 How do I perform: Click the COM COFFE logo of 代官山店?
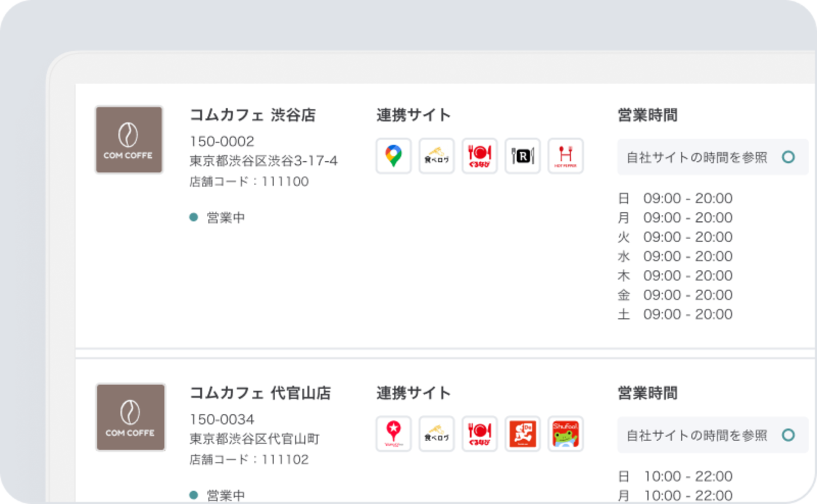click(x=131, y=417)
